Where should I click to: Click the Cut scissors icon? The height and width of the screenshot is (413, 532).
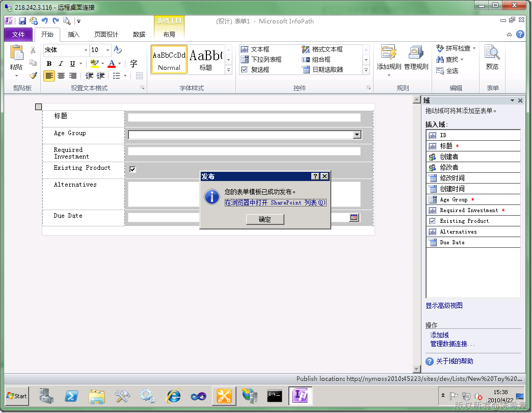(x=33, y=50)
